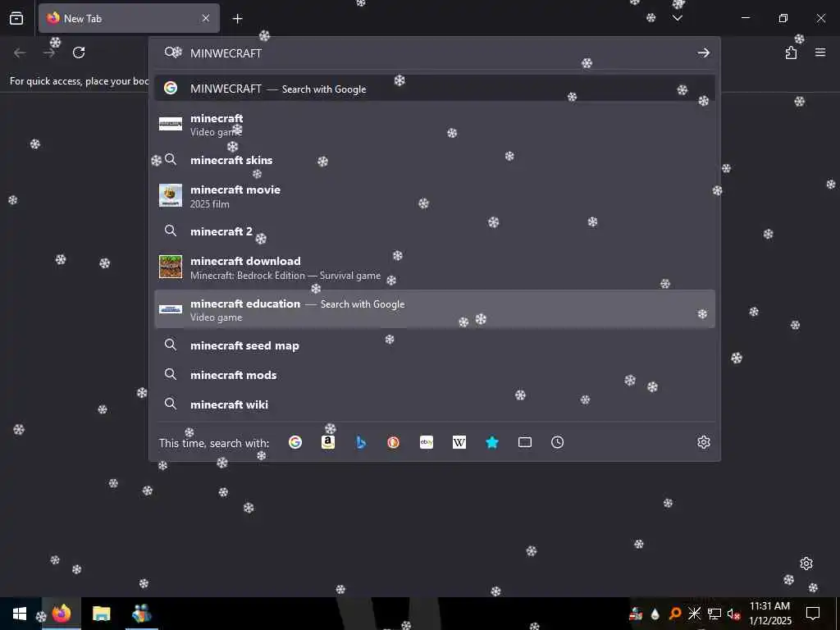The width and height of the screenshot is (840, 630).
Task: Choose minecraft movie 2025 film suggestion
Action: (435, 196)
